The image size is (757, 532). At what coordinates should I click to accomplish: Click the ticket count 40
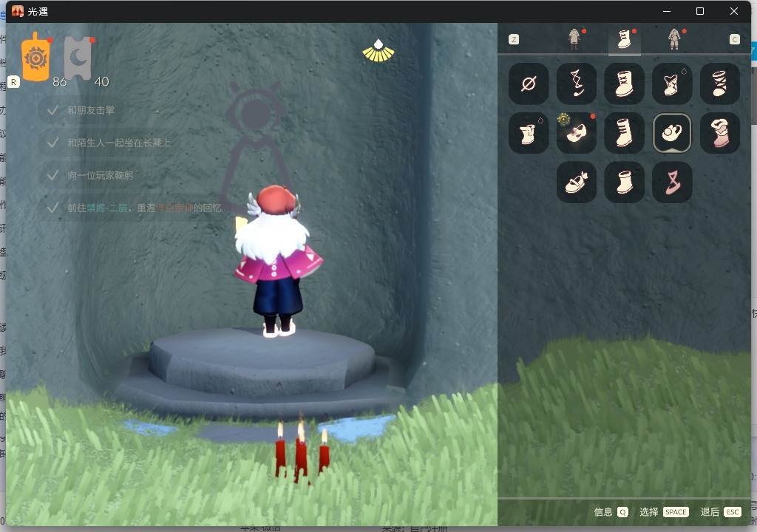point(101,81)
